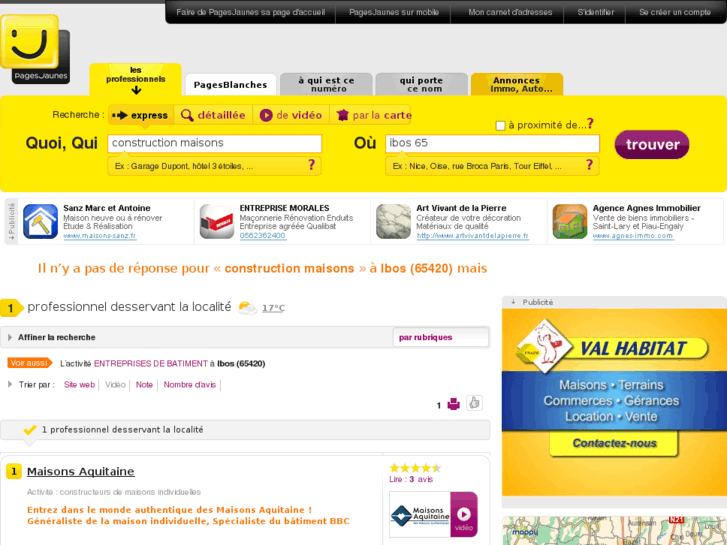Open the artvivantdelapierre.fr link
This screenshot has height=545, width=727.
pyautogui.click(x=472, y=236)
